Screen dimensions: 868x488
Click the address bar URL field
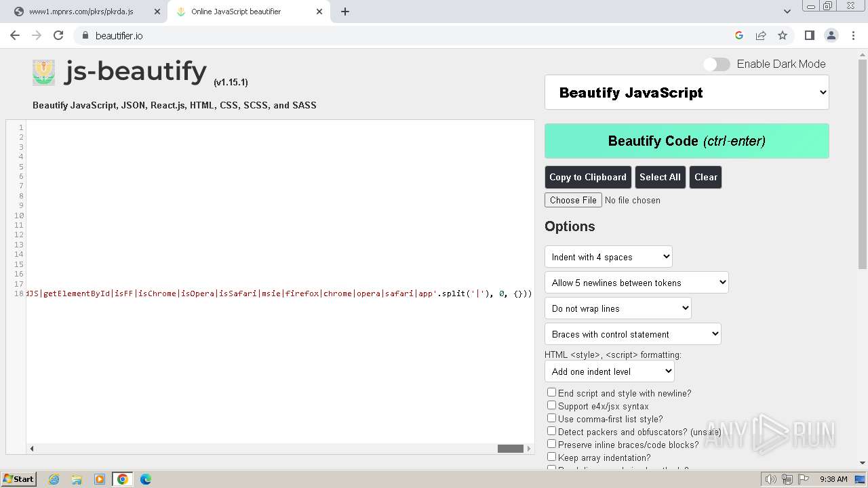coord(407,35)
